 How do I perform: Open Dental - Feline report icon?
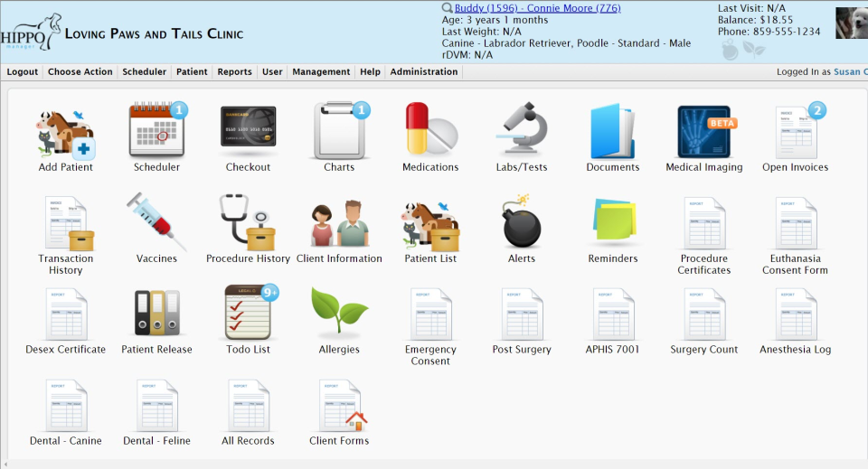tap(156, 406)
